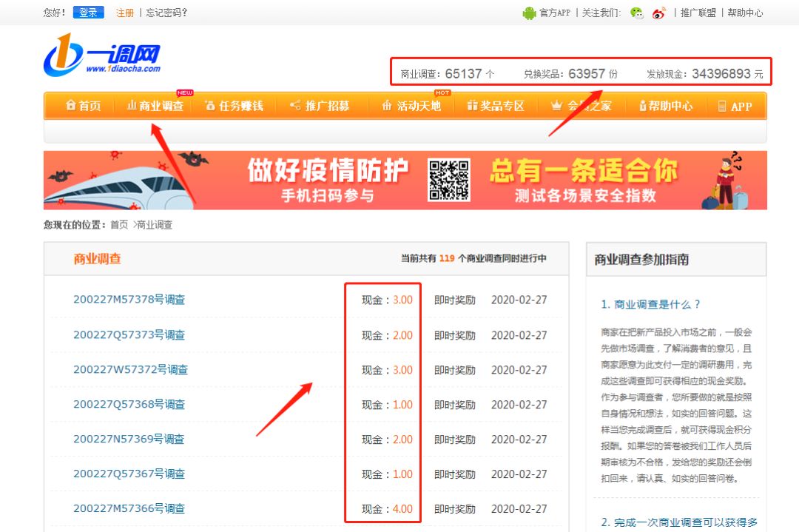Open 推广招募 navigation item
Screen dimensions: 799x532
320,106
